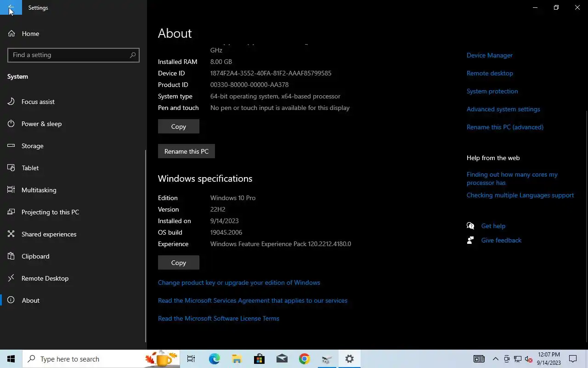Click the Rename this PC button
Viewport: 588px width, 368px height.
[187, 151]
